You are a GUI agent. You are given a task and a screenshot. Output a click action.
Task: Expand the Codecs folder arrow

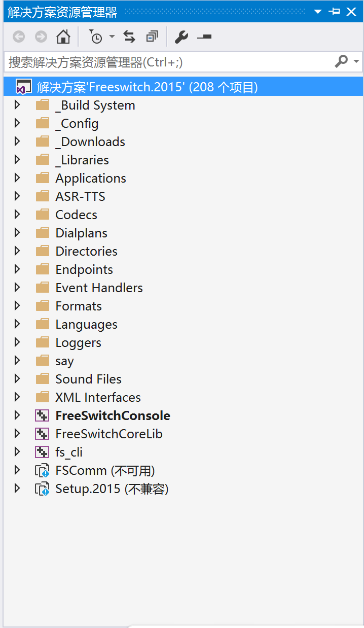tap(17, 215)
